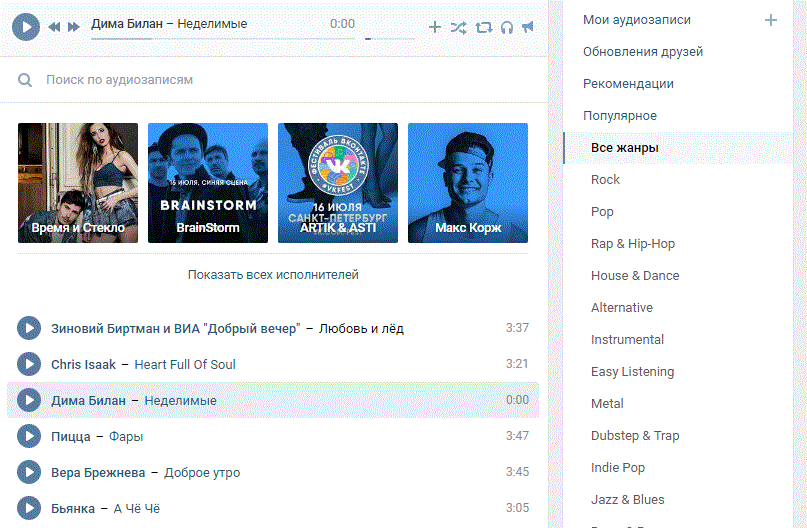The image size is (807, 528).
Task: Click song title Доброе утро
Action: pos(202,472)
